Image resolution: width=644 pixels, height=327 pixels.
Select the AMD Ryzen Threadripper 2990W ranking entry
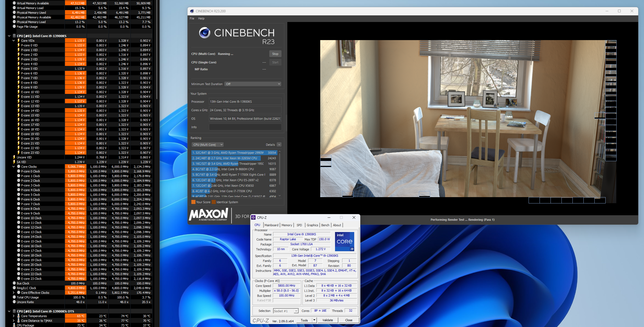234,153
